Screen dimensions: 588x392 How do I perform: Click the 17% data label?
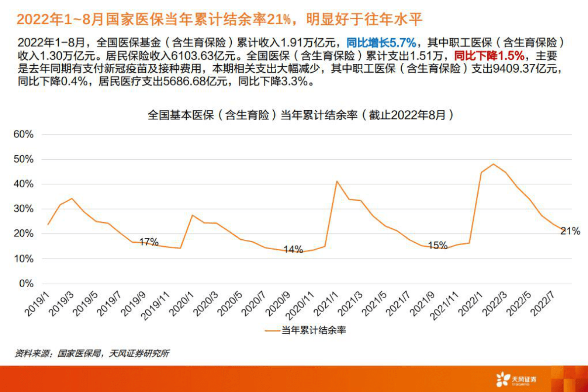[x=149, y=242]
